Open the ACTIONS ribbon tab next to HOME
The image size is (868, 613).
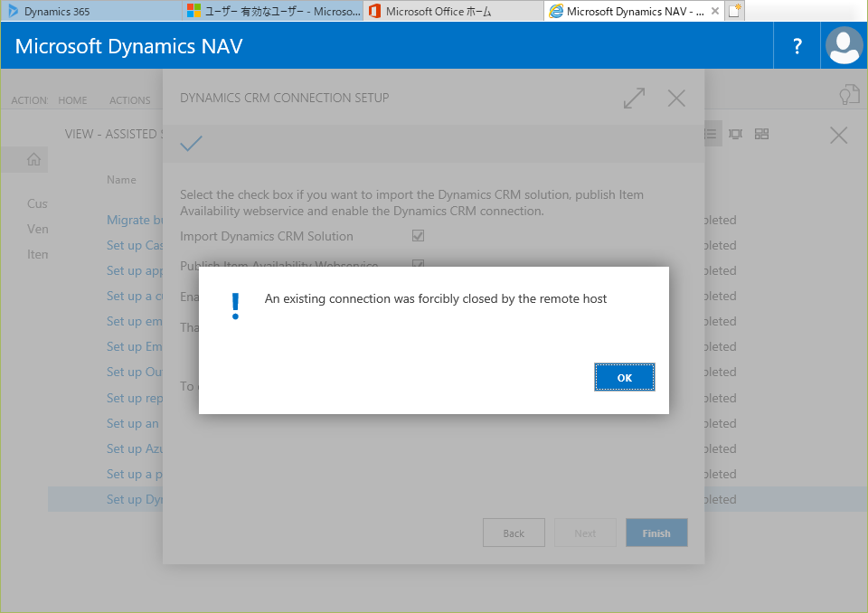click(130, 100)
